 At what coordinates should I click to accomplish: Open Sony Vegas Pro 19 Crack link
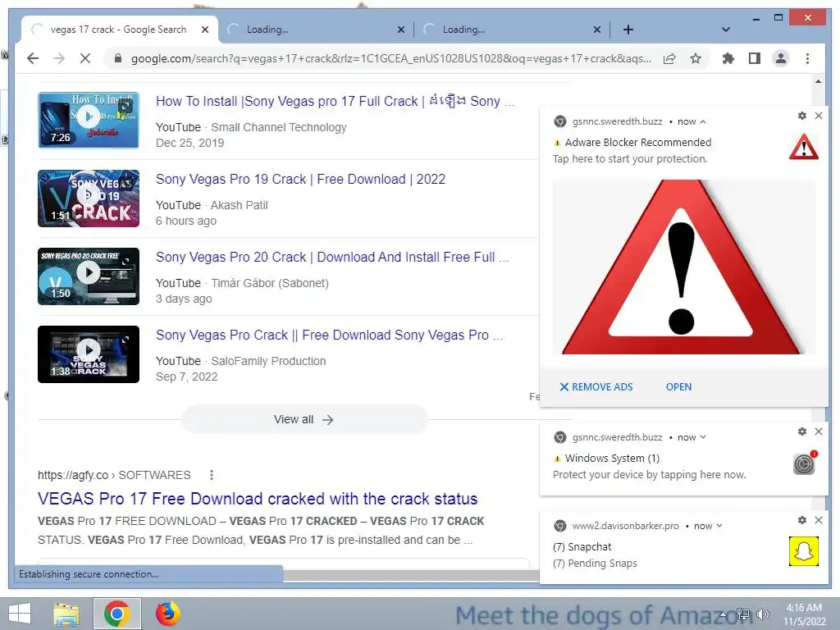(300, 179)
